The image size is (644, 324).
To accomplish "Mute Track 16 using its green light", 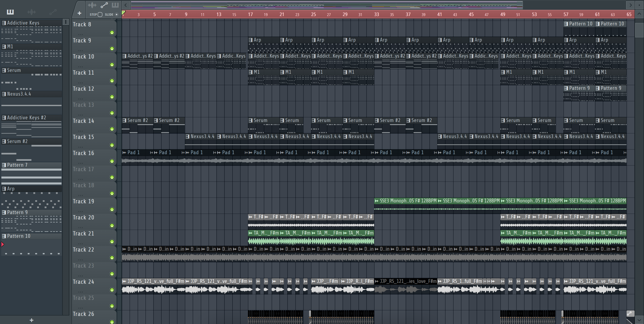I will 112,161.
